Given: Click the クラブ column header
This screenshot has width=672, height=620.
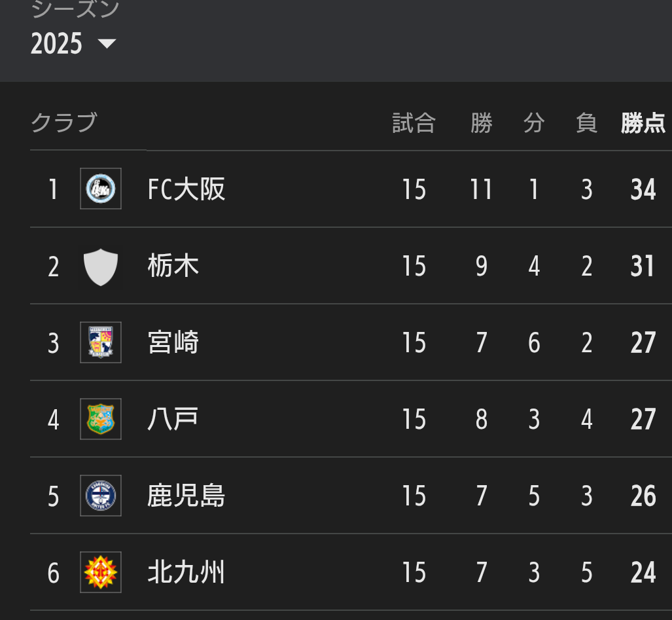Looking at the screenshot, I should pos(64,122).
